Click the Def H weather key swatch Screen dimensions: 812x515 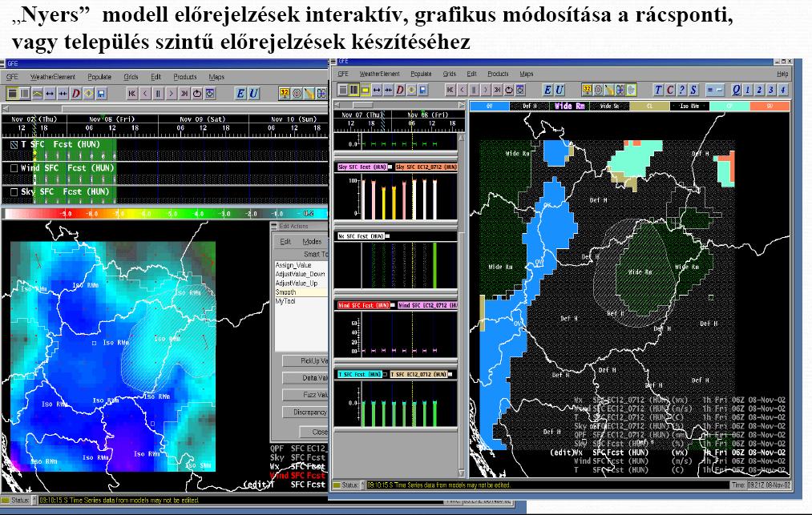529,106
